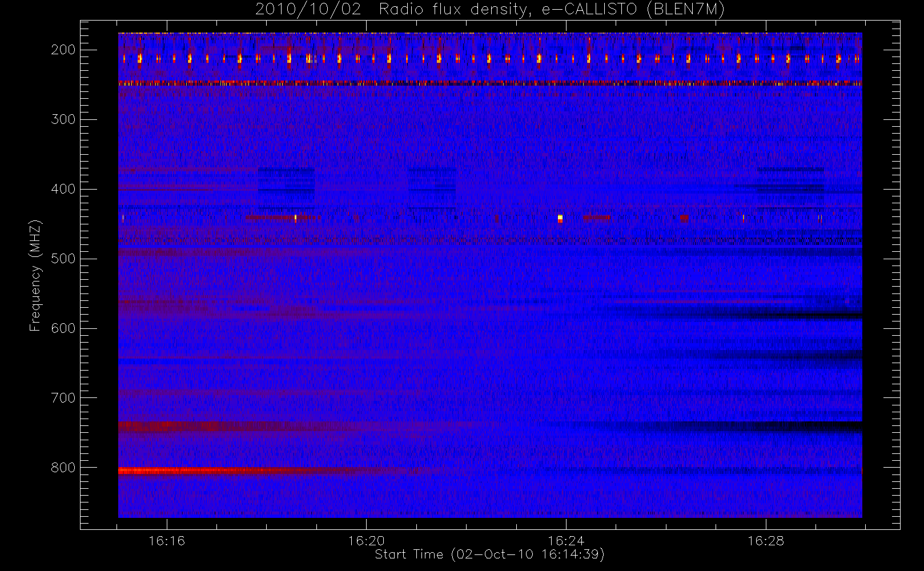
Task: Click the 16:20 time tick label
Action: 366,541
